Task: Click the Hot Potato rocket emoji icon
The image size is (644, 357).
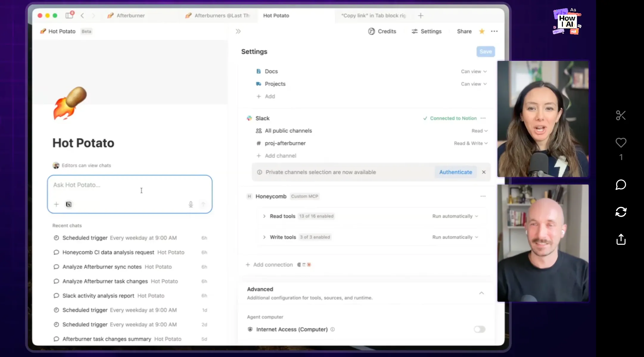Action: pos(70,103)
